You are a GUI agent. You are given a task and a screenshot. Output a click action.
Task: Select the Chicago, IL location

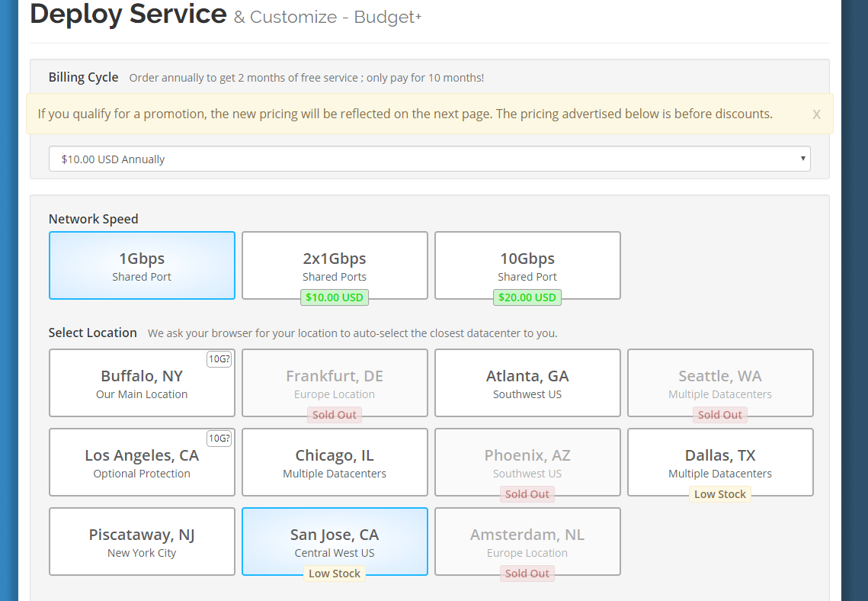(x=335, y=462)
